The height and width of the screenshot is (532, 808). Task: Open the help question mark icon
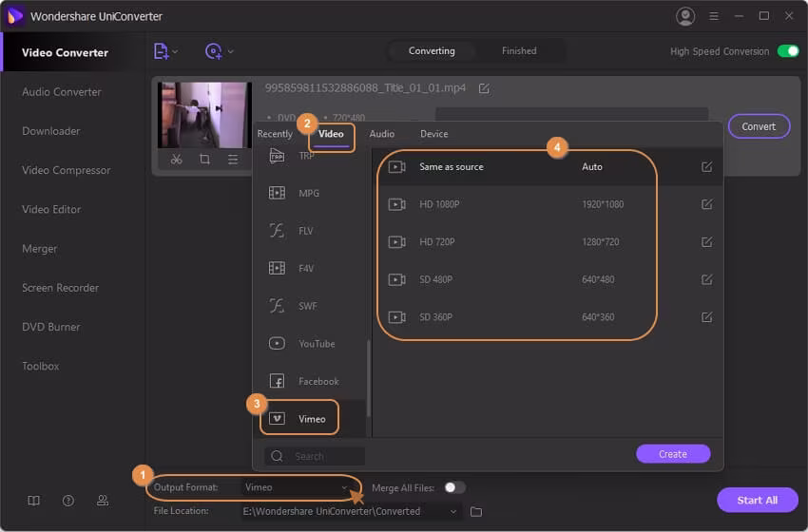pyautogui.click(x=68, y=501)
